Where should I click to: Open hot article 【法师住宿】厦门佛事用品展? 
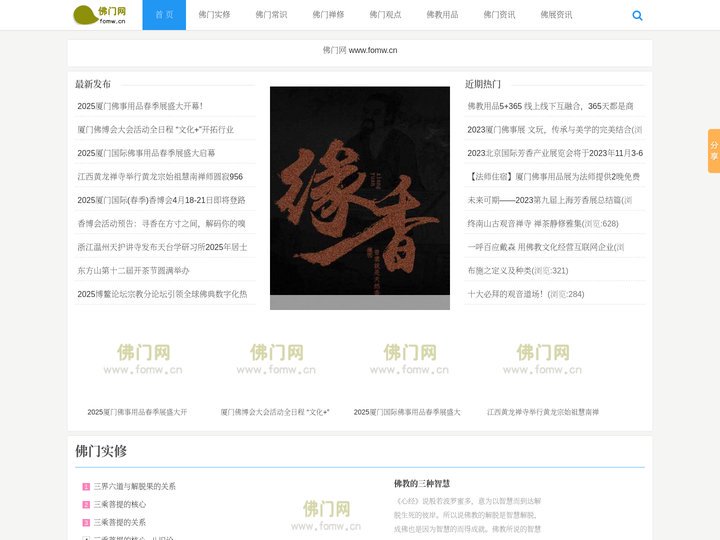(554, 177)
